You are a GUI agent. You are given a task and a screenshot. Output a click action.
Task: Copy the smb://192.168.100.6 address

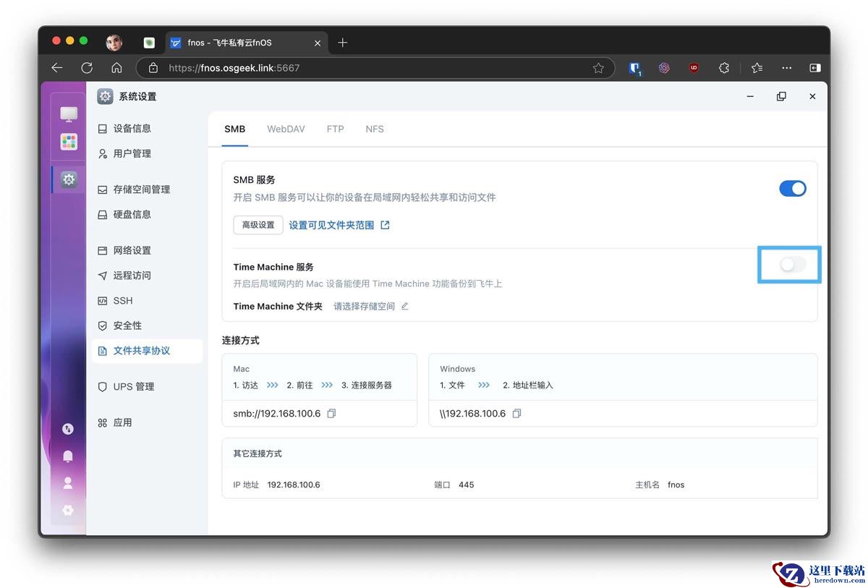[x=332, y=414]
